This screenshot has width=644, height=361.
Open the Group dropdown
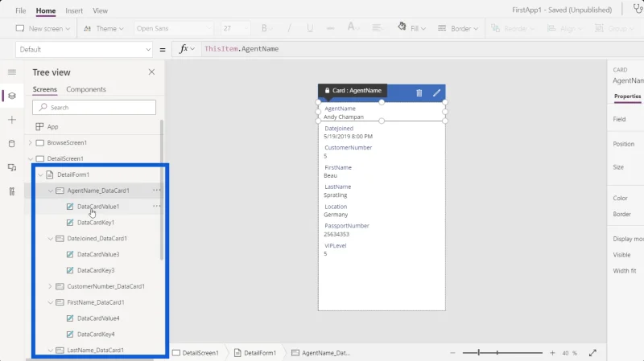[x=615, y=28]
